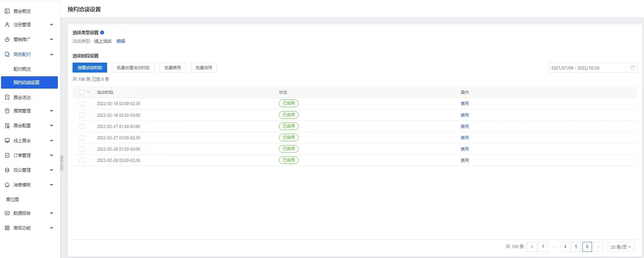The width and height of the screenshot is (644, 258).
Task: Open 配对概览 submenu item
Action: [22, 69]
